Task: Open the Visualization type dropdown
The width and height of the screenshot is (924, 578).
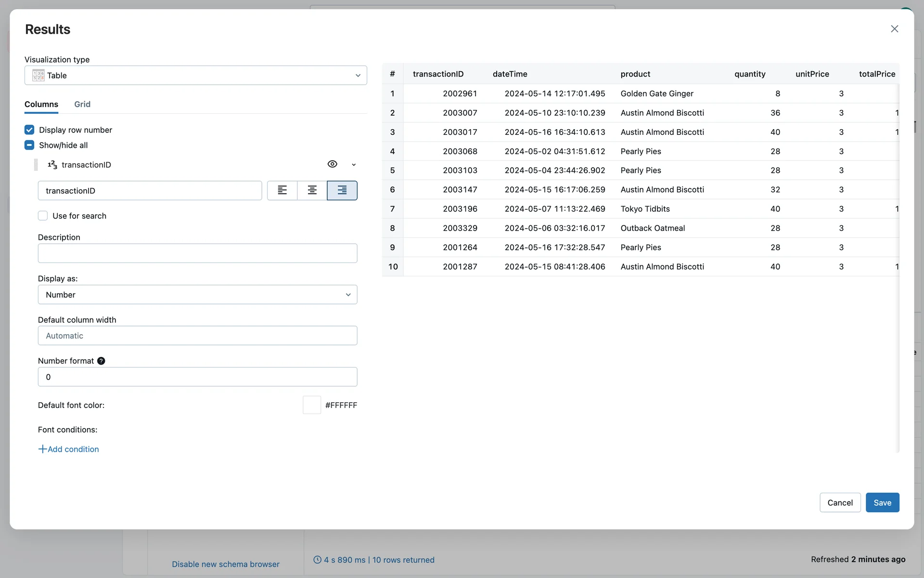Action: click(195, 75)
